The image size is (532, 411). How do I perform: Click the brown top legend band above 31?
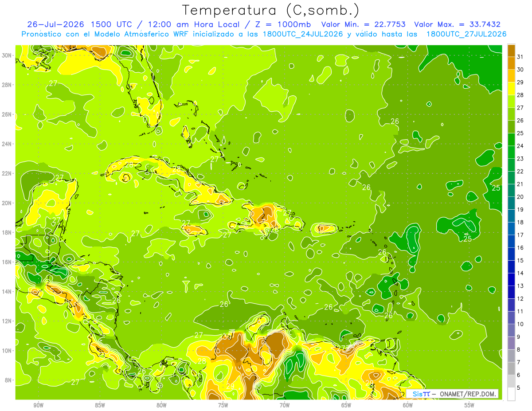click(511, 51)
